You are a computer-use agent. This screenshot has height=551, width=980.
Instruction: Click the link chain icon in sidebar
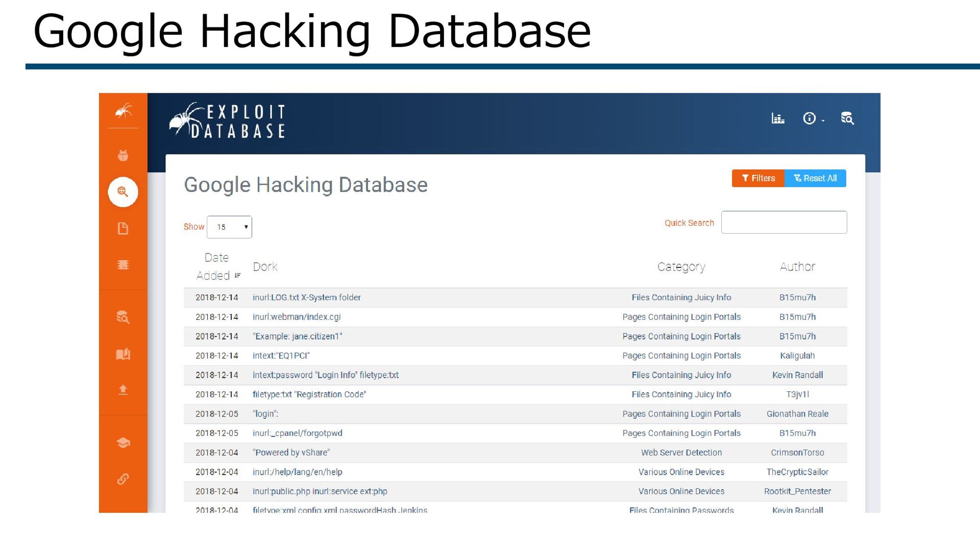click(123, 479)
